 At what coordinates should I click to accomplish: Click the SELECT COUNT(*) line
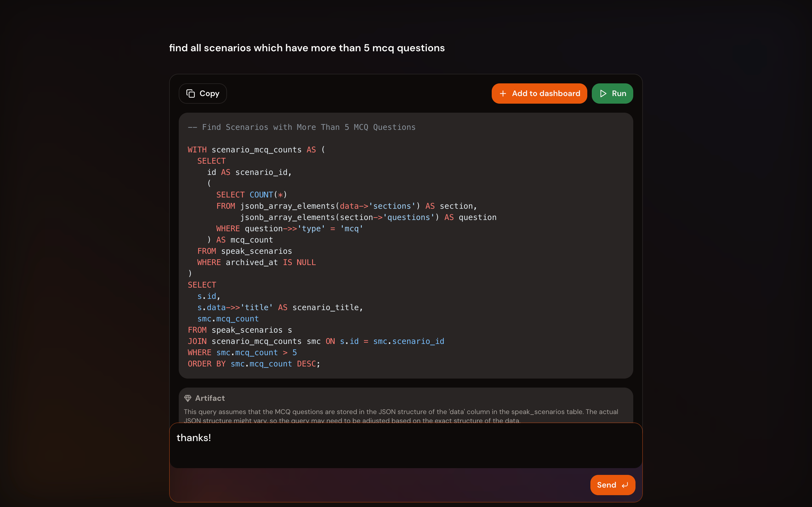point(251,195)
